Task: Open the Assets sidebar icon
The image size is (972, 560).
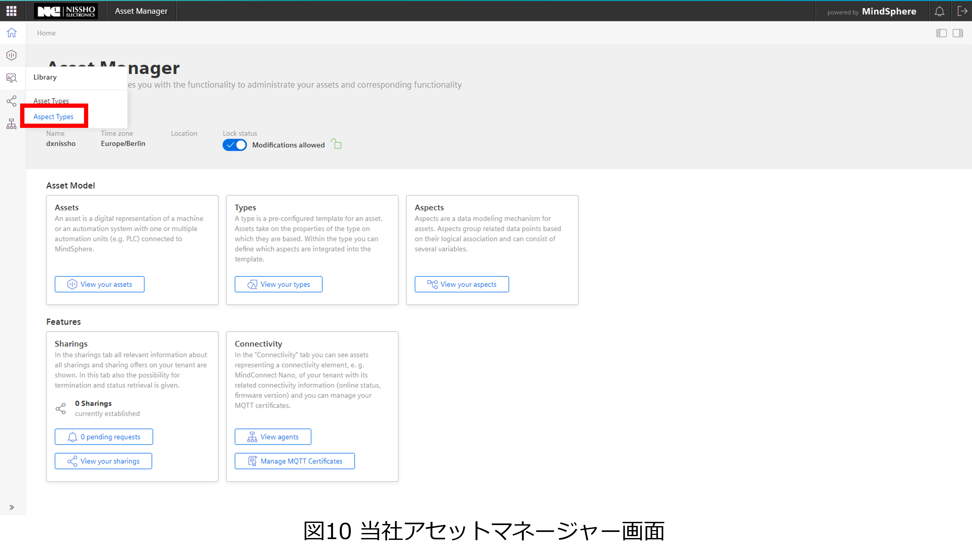Action: click(12, 55)
